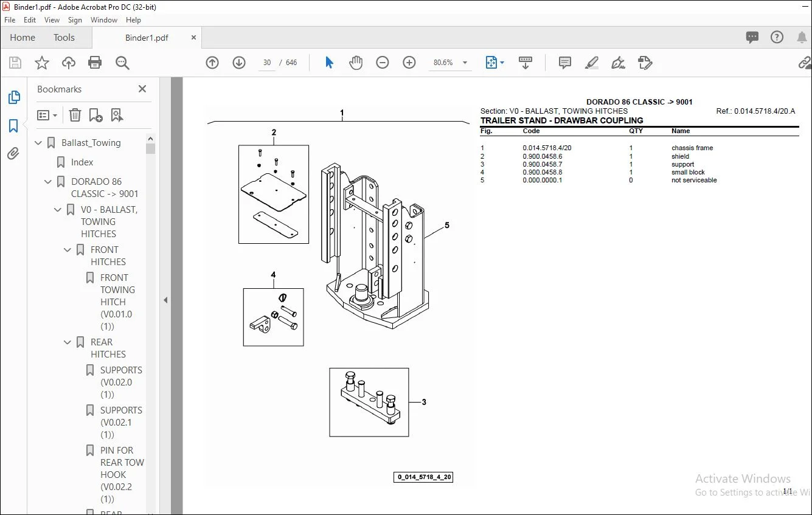Open the File menu

pos(10,20)
